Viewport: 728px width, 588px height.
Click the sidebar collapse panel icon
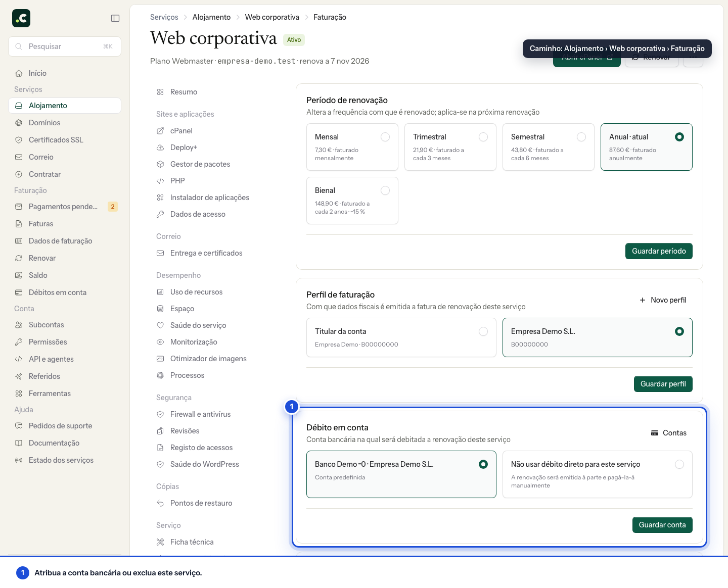click(115, 18)
